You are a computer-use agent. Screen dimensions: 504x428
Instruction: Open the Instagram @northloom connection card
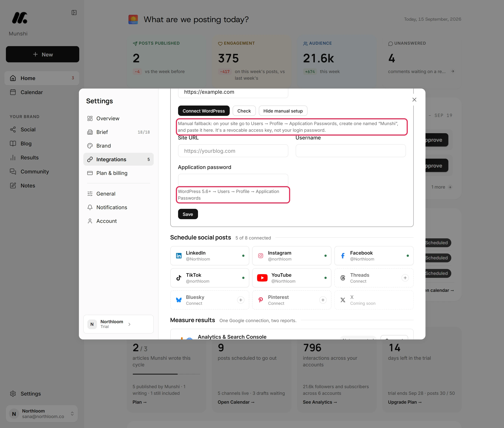point(292,256)
